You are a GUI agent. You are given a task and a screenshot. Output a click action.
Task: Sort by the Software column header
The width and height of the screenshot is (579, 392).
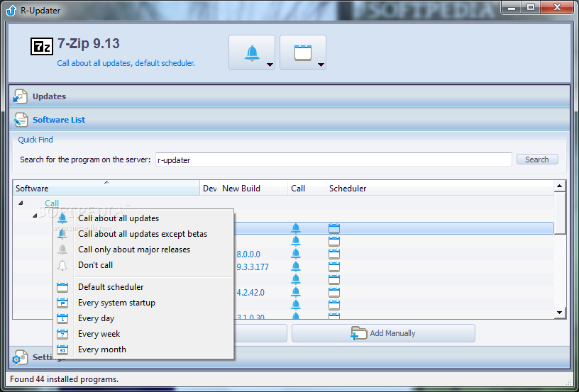tap(106, 188)
